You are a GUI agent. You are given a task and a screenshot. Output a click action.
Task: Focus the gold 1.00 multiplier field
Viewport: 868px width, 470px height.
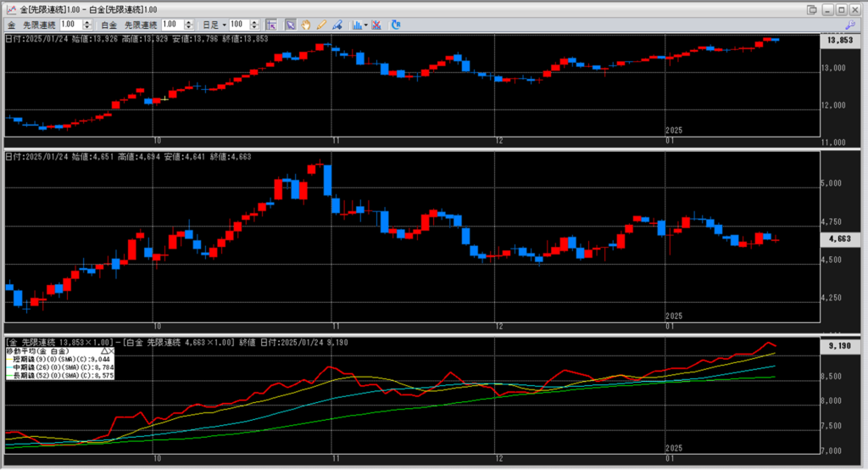[71, 25]
